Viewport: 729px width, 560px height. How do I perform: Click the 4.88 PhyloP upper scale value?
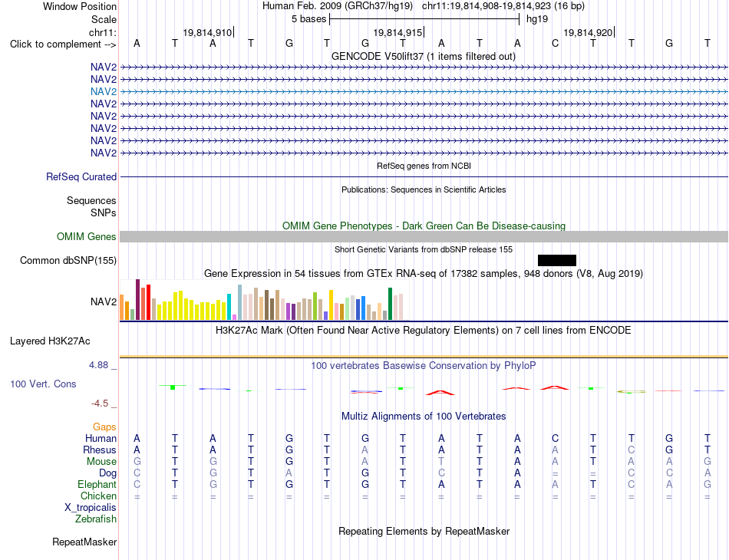[98, 365]
